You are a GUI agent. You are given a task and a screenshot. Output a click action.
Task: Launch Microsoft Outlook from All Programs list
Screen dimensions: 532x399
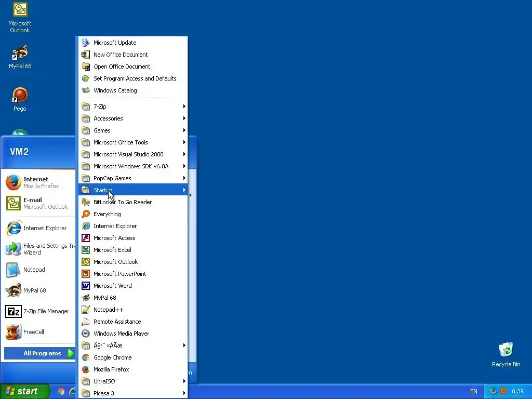(133, 262)
